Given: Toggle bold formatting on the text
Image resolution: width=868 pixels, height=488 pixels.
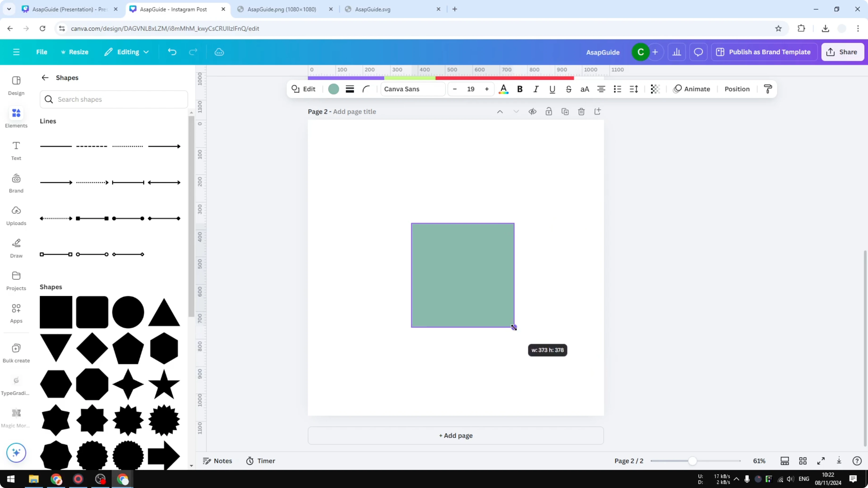Looking at the screenshot, I should coord(520,89).
